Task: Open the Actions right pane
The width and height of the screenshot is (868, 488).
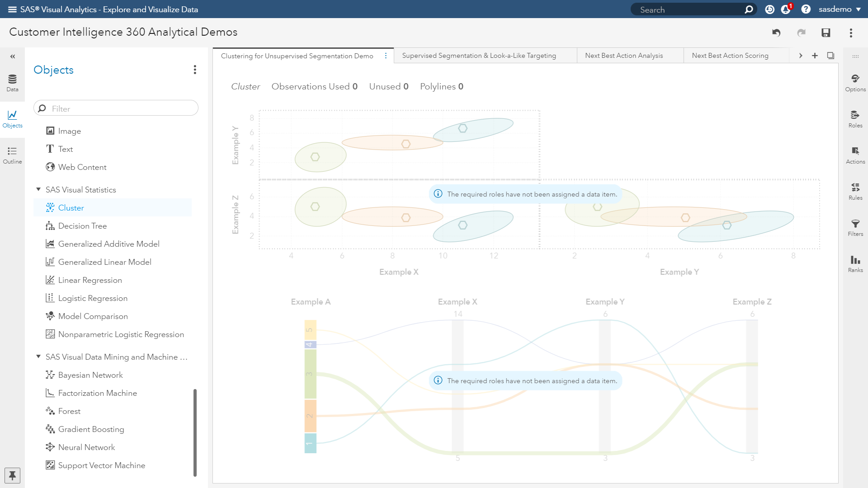Action: click(855, 155)
